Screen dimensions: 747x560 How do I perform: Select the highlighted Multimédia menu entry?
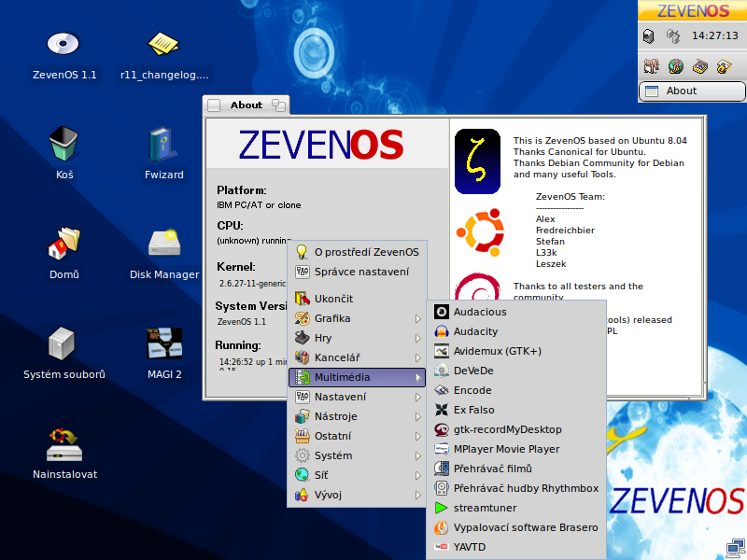tap(357, 377)
